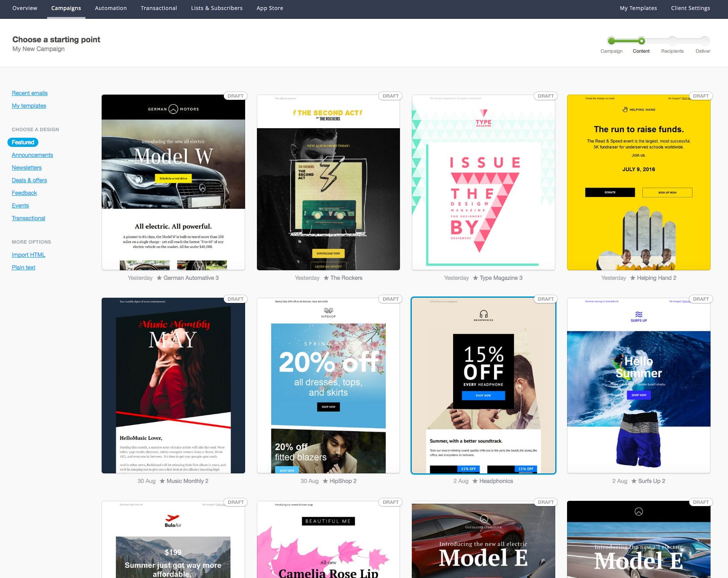Select the BulaAir template thumbnail
This screenshot has height=578, width=728.
tap(173, 540)
